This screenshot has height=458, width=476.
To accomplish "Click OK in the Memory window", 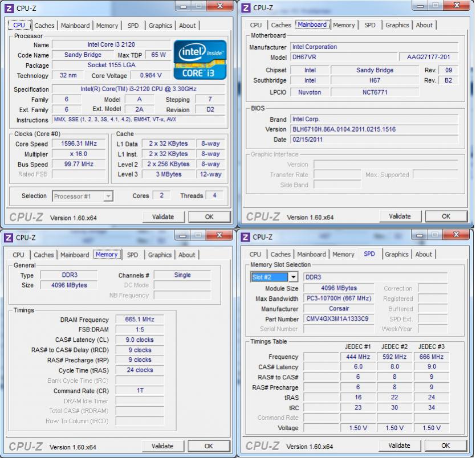I will coord(209,446).
